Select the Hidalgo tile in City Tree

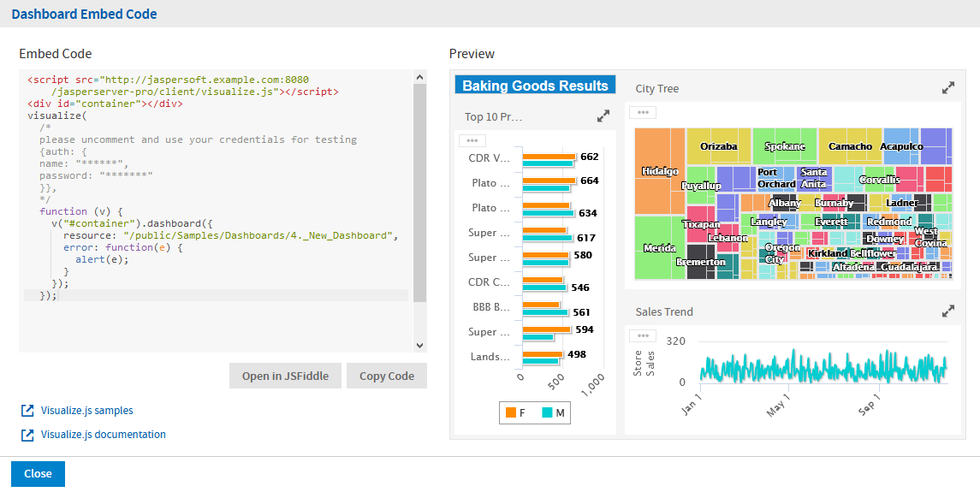[659, 170]
